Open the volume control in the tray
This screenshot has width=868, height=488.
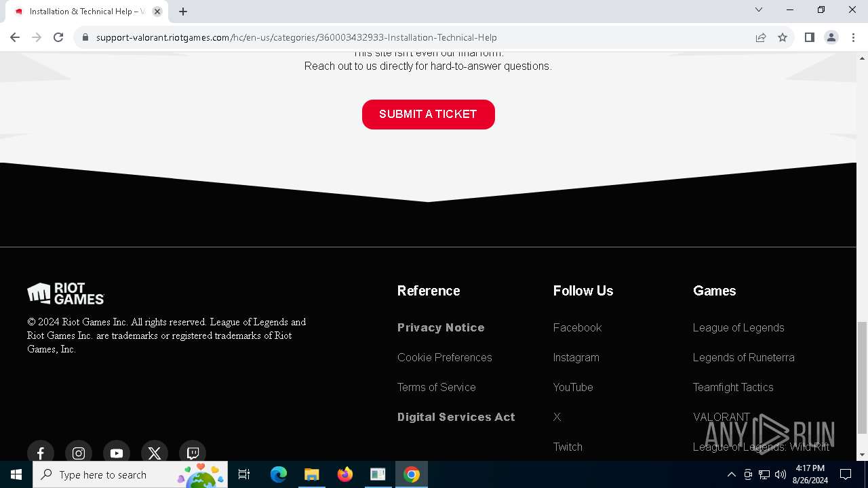tap(781, 474)
